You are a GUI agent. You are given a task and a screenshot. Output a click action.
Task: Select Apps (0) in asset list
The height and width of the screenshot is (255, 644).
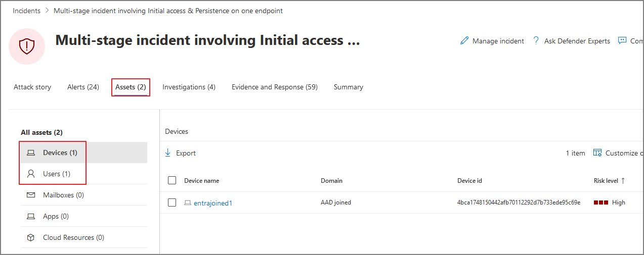(84, 216)
